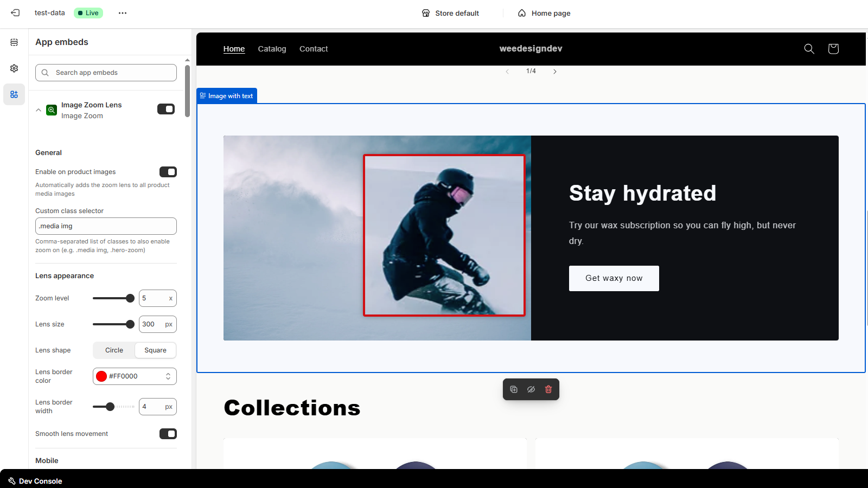Go to next announcement slide arrow

point(555,72)
